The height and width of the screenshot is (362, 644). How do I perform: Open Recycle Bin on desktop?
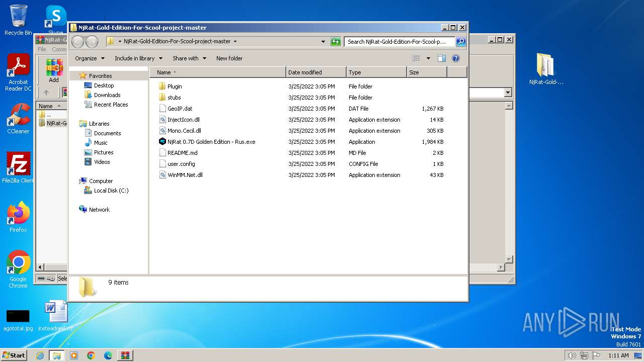pyautogui.click(x=18, y=20)
